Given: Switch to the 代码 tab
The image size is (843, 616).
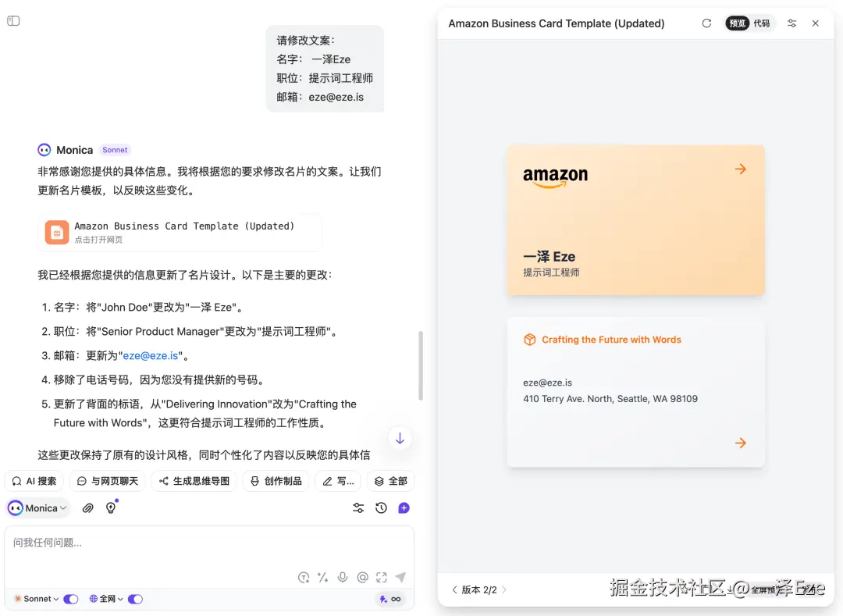Looking at the screenshot, I should coord(760,23).
